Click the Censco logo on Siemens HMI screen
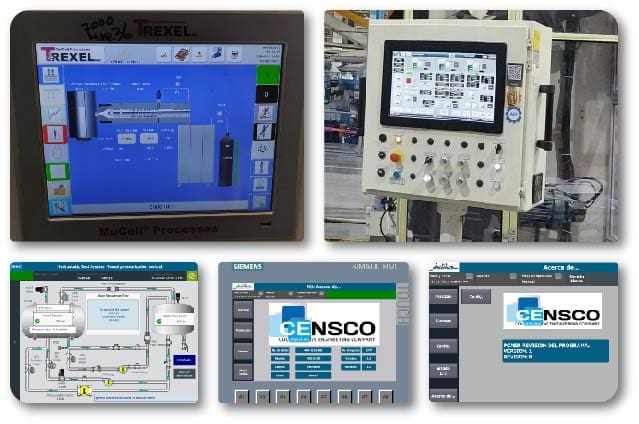Image resolution: width=639 pixels, height=424 pixels. 322,328
